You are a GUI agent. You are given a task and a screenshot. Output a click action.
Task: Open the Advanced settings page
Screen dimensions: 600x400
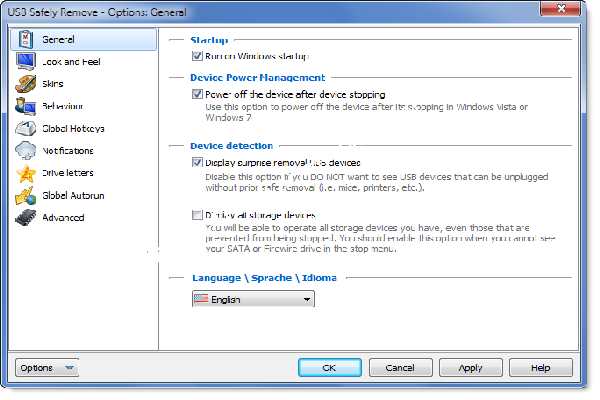click(x=63, y=218)
